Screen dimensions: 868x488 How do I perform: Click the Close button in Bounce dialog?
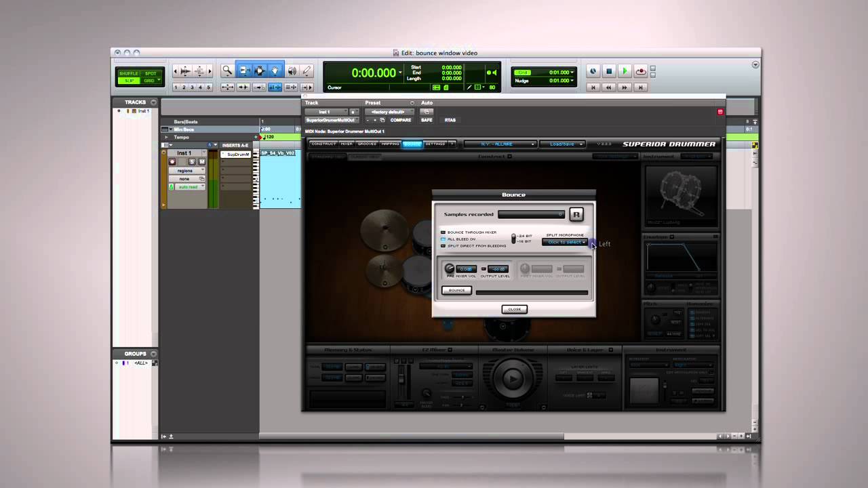pos(515,309)
